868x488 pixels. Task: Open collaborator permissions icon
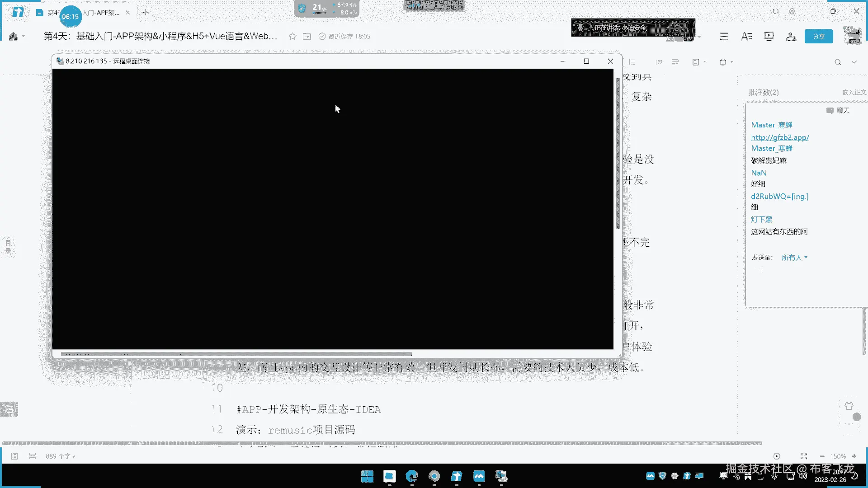point(791,36)
